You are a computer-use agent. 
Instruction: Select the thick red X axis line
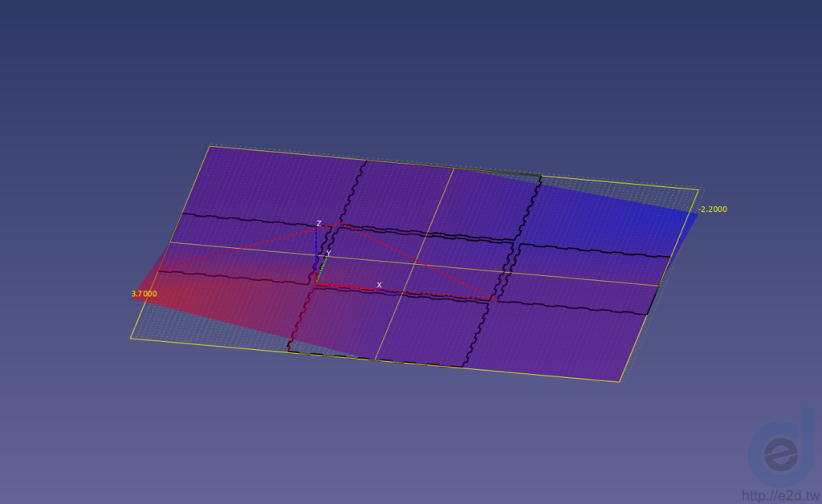pyautogui.click(x=404, y=292)
